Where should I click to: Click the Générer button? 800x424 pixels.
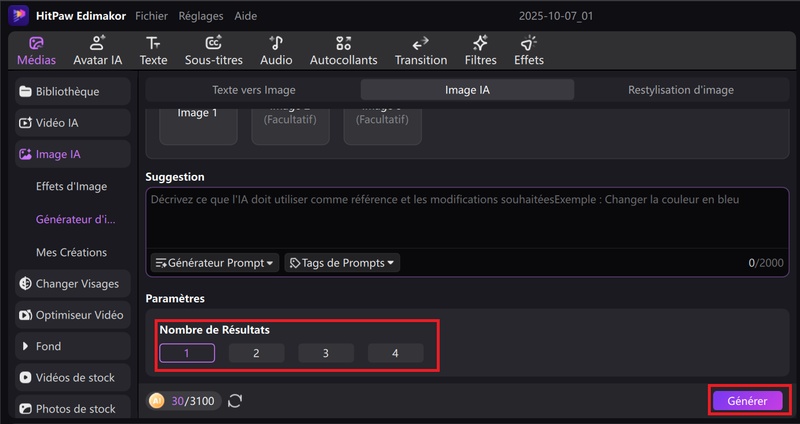[x=747, y=401]
